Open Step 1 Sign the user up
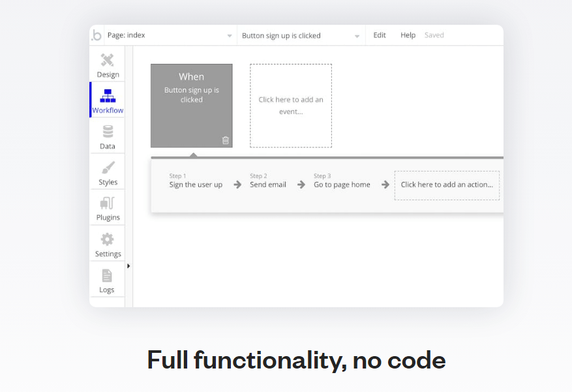The width and height of the screenshot is (572, 392). 196,181
